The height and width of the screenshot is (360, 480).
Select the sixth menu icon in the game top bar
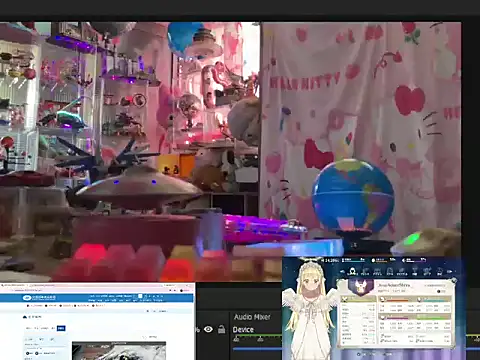coord(415,272)
